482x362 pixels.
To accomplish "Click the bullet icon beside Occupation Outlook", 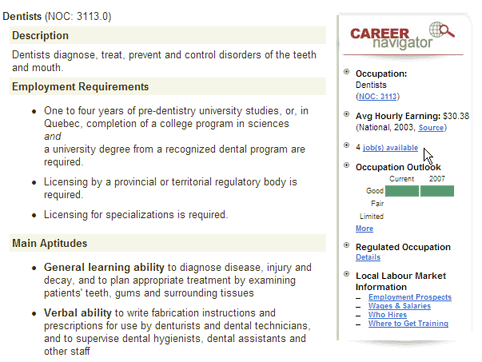I will click(x=347, y=165).
